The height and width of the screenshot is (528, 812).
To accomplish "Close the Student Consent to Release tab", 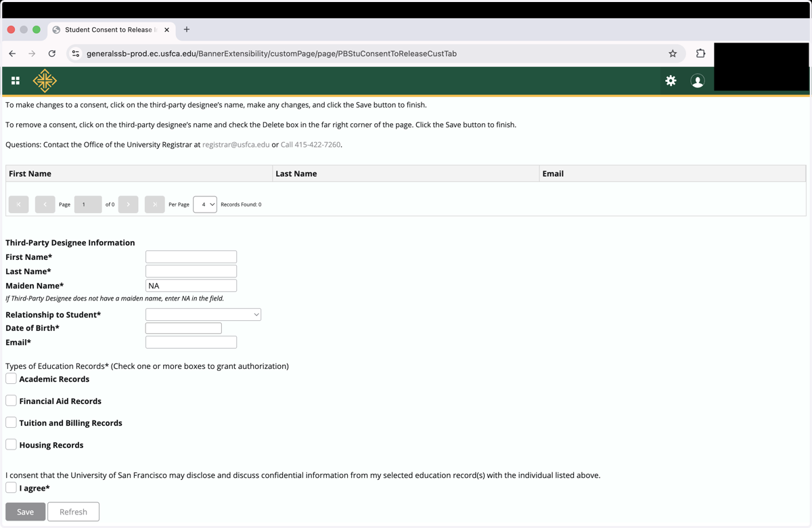I will click(166, 30).
